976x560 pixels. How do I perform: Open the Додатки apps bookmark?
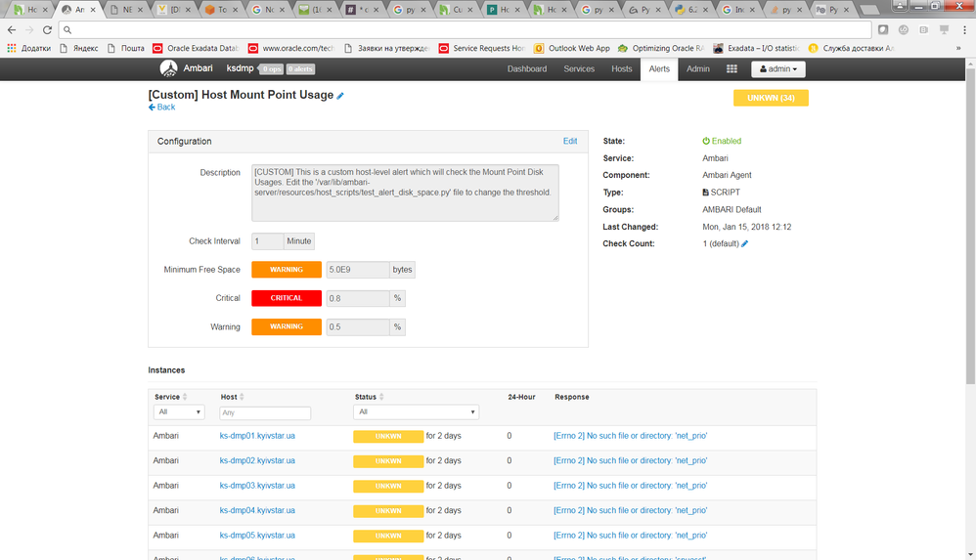click(28, 48)
